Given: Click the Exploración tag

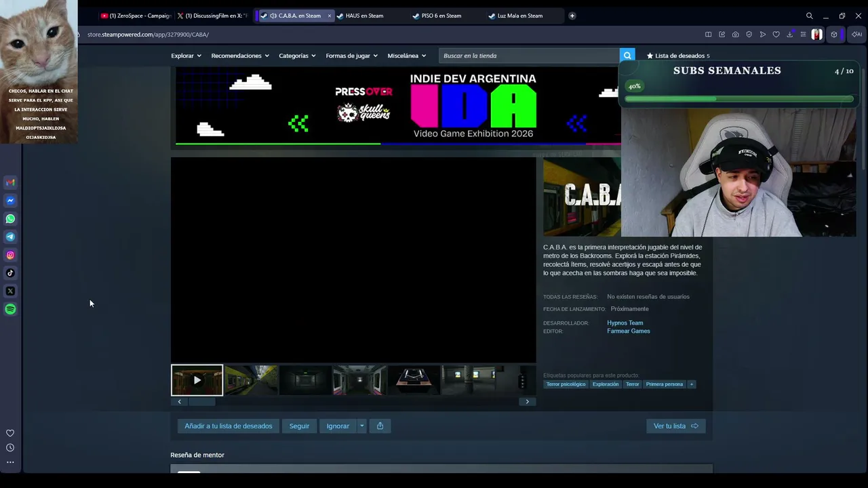Looking at the screenshot, I should [x=606, y=384].
